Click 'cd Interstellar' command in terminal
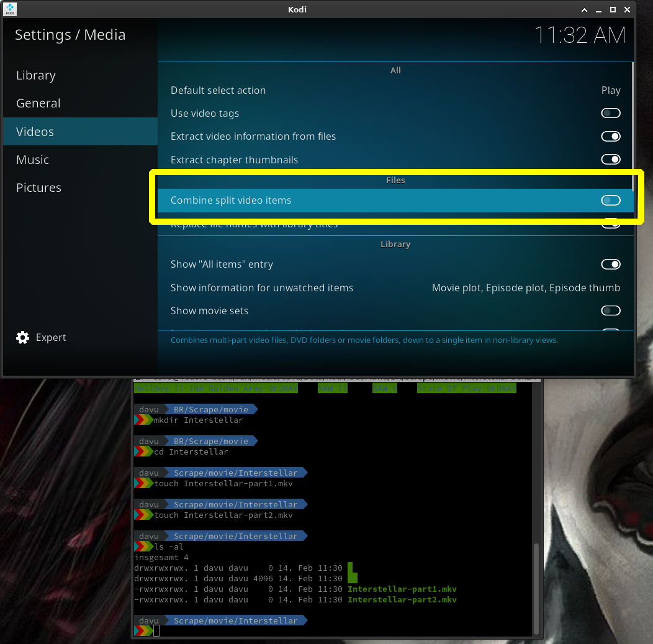This screenshot has height=644, width=653. click(191, 452)
